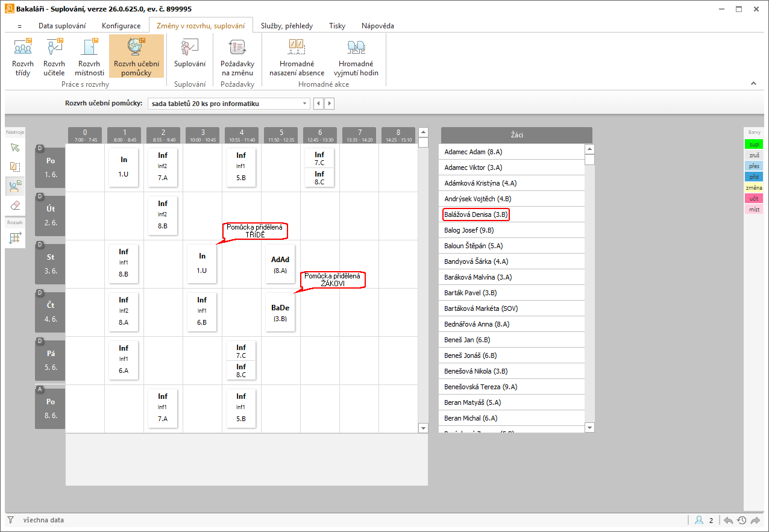Click the period 4 column header
Screen dimensions: 769x532
pyautogui.click(x=241, y=135)
